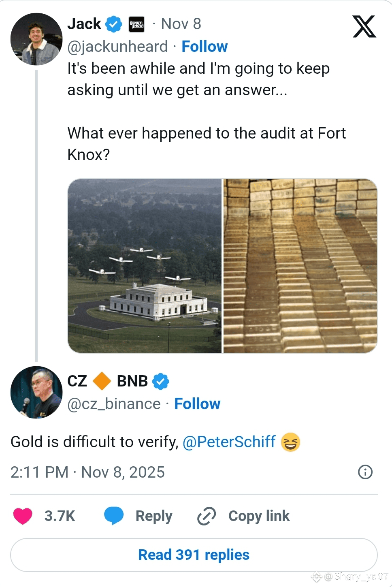
Task: Open Jack's profile picture
Action: coord(36,39)
